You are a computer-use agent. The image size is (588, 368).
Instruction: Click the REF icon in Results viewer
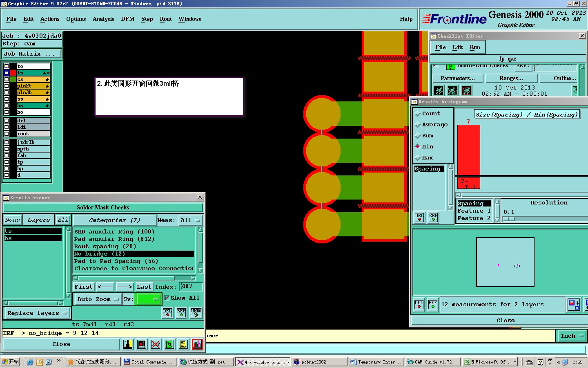(181, 313)
